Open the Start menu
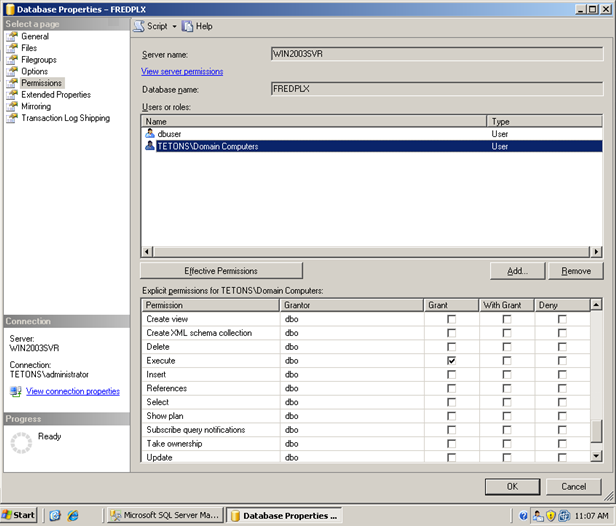This screenshot has width=616, height=526. [19, 515]
